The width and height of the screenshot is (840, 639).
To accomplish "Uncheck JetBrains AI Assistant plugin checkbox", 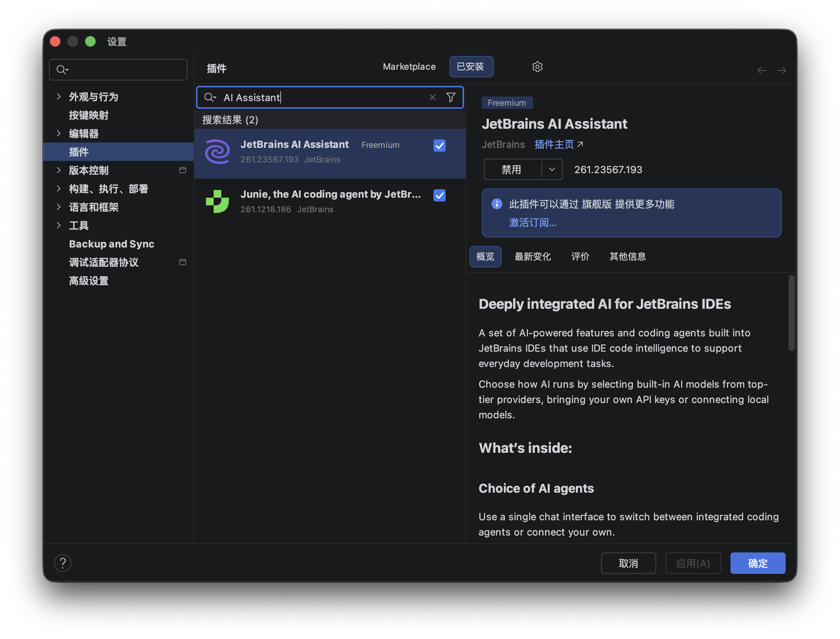I will point(439,146).
